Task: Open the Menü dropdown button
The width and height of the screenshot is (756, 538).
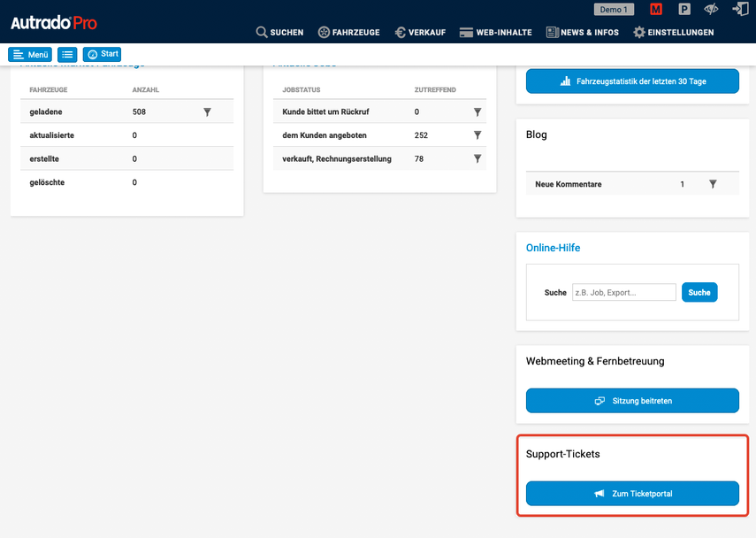Action: [x=30, y=55]
